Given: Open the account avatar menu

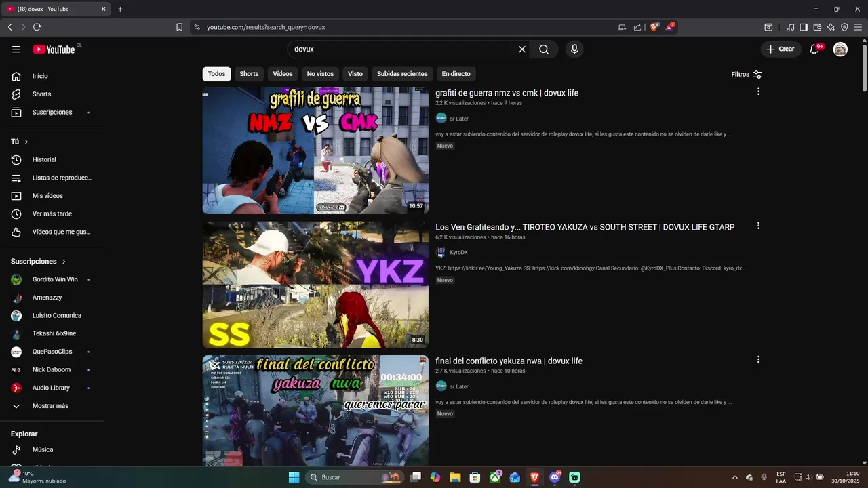Looking at the screenshot, I should (840, 49).
